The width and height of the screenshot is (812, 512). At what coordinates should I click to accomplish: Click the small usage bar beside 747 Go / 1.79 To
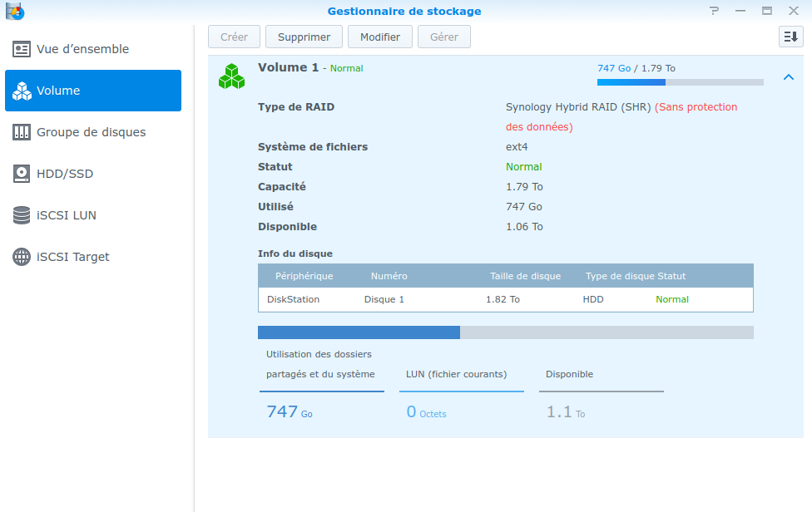pos(681,82)
